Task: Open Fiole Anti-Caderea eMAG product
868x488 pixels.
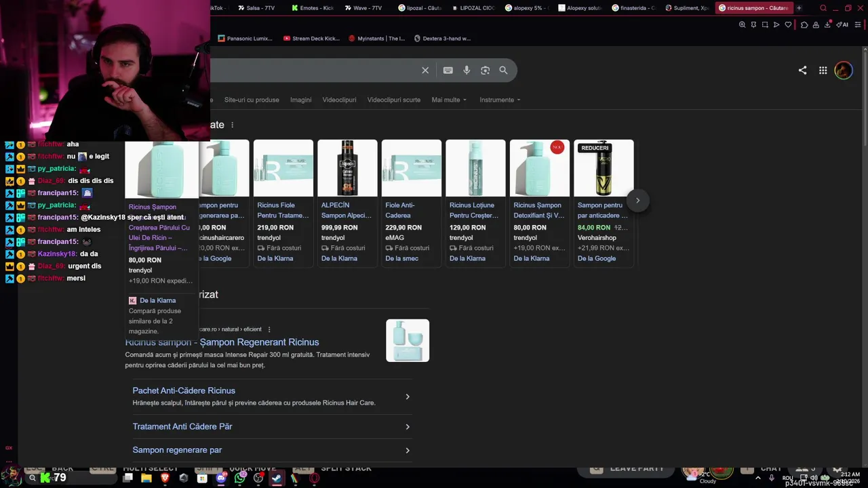Action: point(411,203)
